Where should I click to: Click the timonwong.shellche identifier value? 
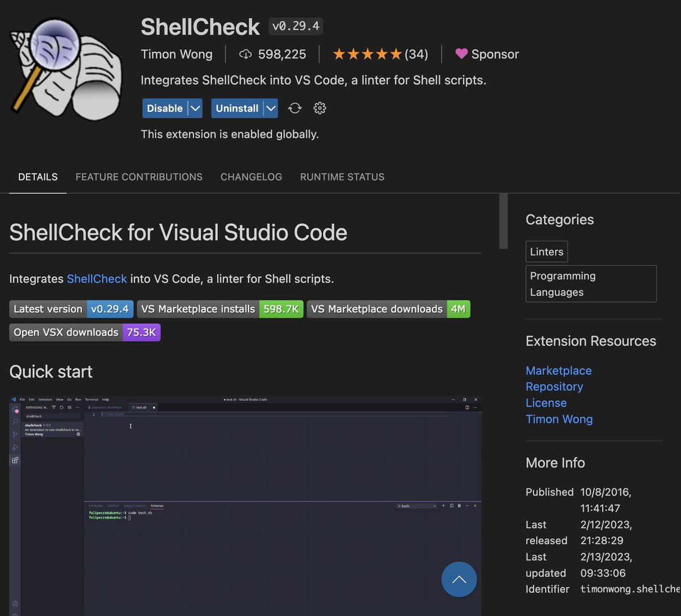pos(630,589)
